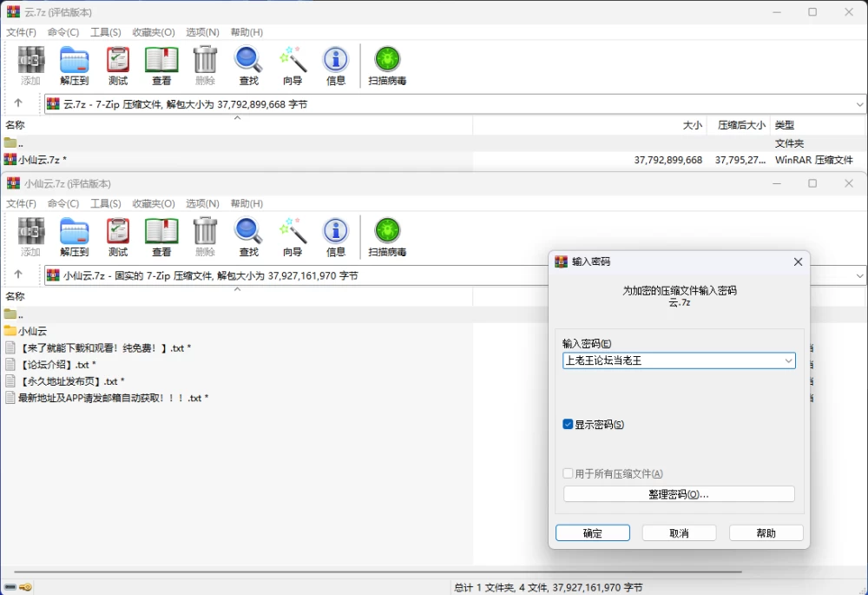Click Extract To icon in 小仙云.7z window
This screenshot has height=595, width=868.
[74, 236]
